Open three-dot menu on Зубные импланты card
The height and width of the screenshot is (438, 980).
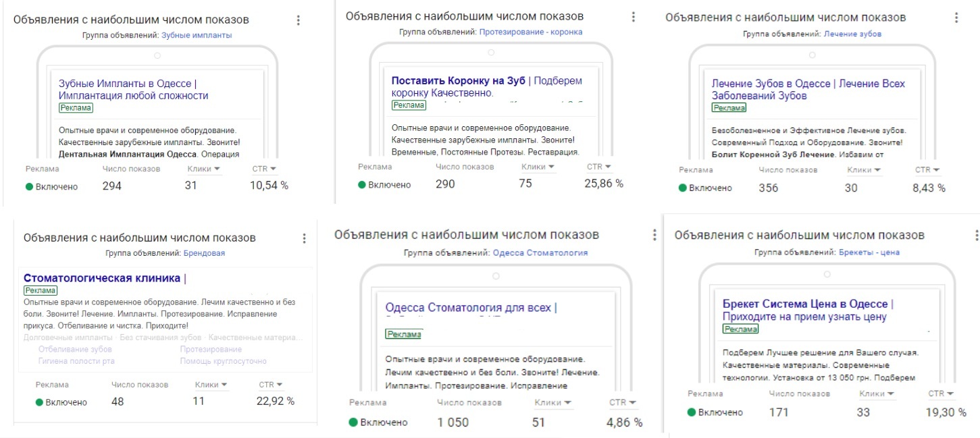pos(299,20)
